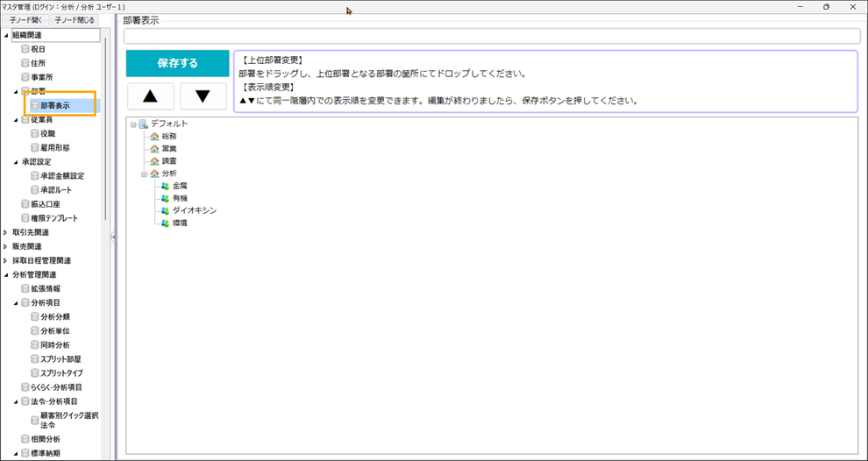868x461 pixels.
Task: Move selection up with ▲ button
Action: (151, 96)
